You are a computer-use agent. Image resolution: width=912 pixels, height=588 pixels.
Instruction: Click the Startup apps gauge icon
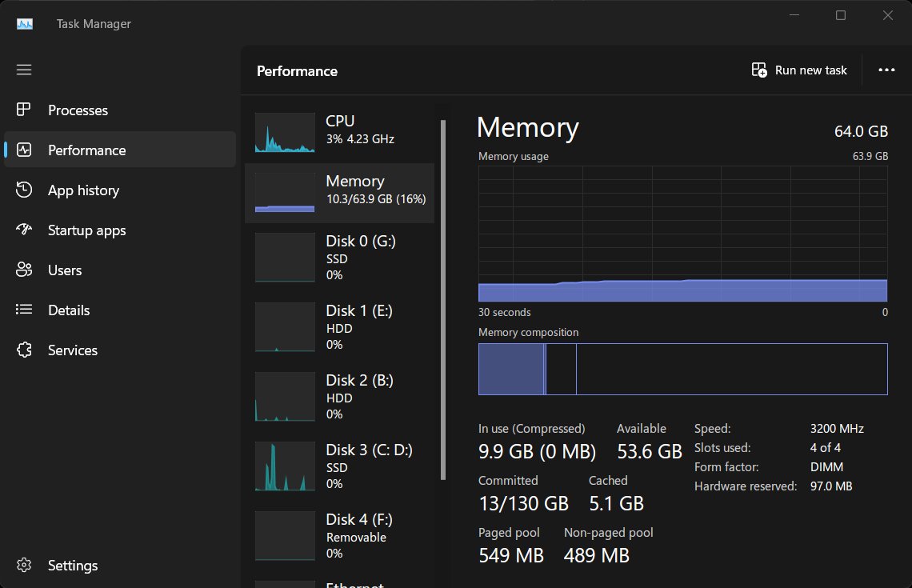click(x=24, y=229)
